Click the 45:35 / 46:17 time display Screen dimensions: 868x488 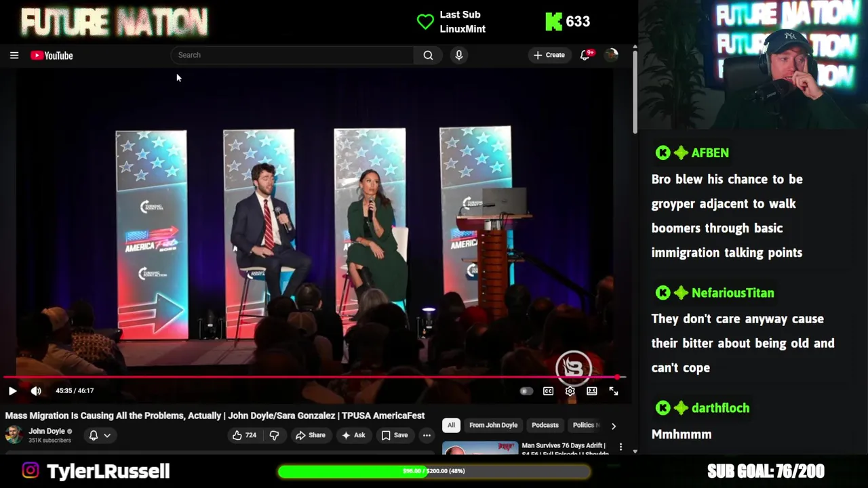(x=75, y=391)
